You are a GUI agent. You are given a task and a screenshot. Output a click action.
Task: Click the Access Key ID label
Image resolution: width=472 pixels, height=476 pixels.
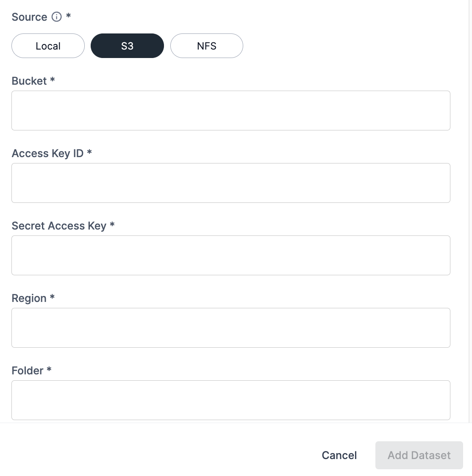(x=47, y=153)
